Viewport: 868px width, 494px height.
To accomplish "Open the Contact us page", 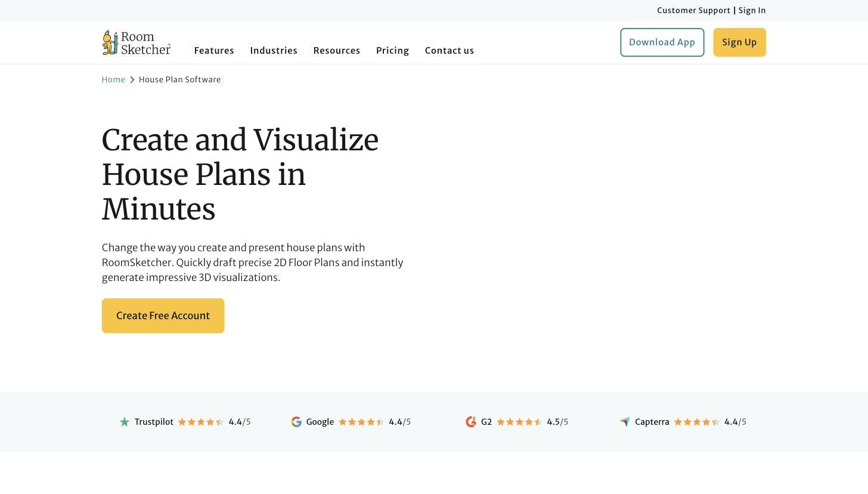I will click(449, 51).
